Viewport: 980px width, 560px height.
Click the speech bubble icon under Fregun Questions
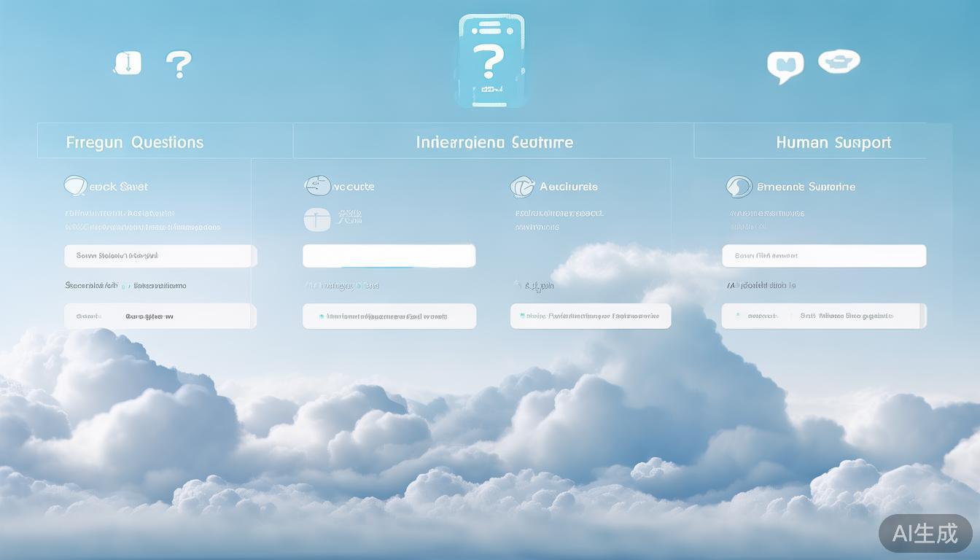[75, 186]
